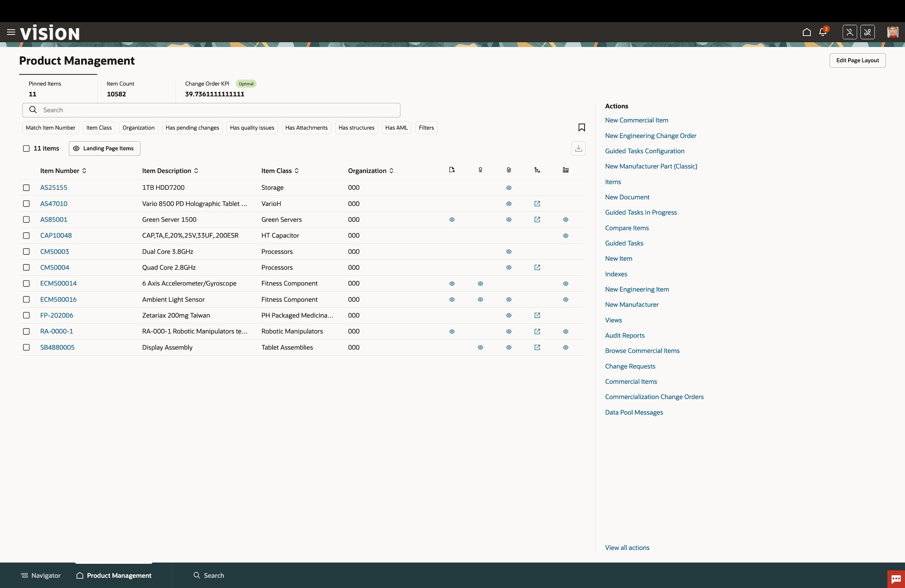
Task: Click Edit Page Layout button
Action: pyautogui.click(x=857, y=60)
